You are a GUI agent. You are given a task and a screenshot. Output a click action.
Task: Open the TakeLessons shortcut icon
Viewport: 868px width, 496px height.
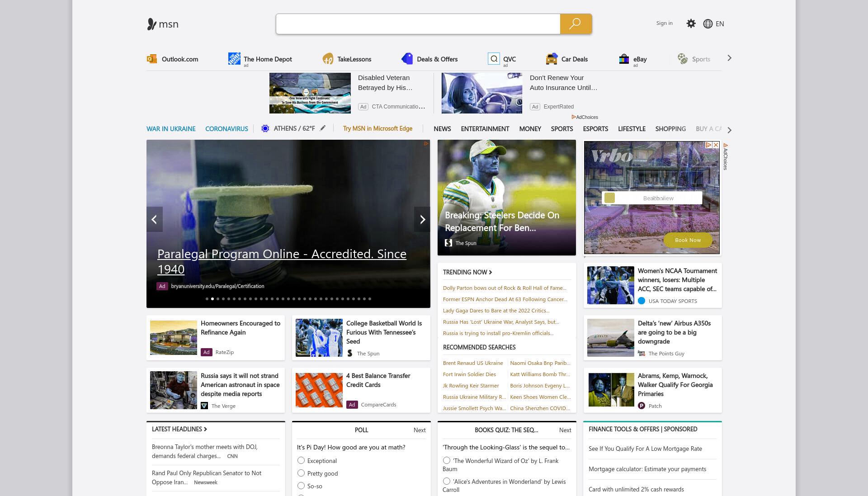328,59
